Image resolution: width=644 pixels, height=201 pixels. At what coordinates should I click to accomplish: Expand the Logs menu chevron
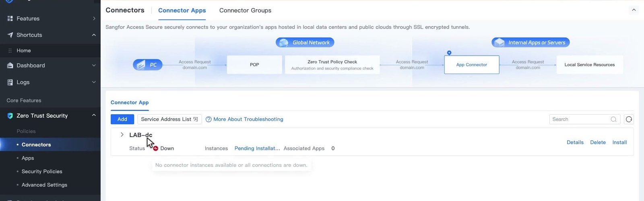(94, 82)
